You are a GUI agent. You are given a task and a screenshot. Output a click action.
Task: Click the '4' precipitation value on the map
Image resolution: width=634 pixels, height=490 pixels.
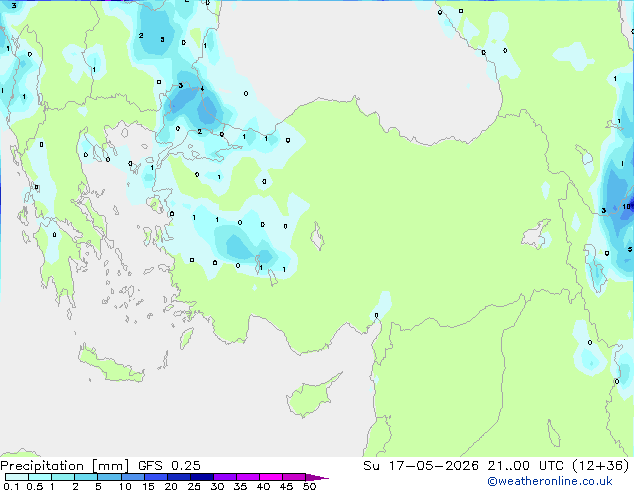[202, 89]
